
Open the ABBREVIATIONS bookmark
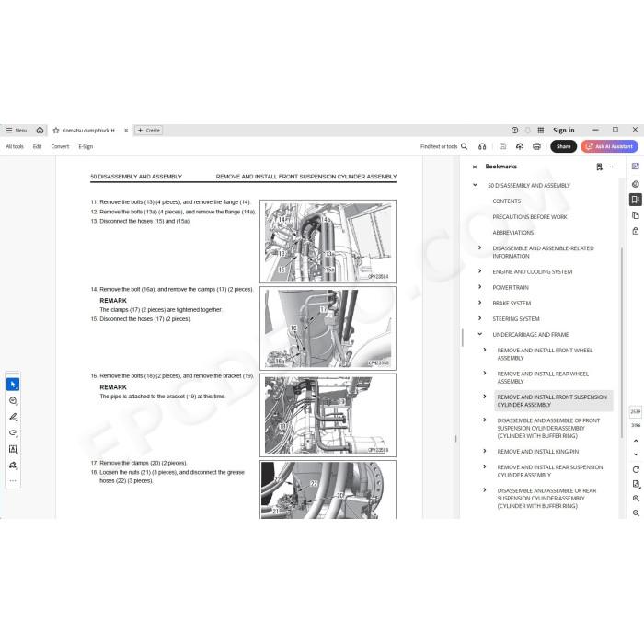(x=513, y=233)
